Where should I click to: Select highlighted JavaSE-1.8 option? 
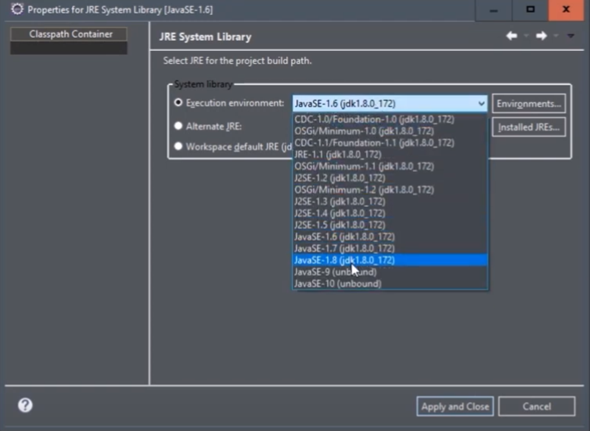[390, 260]
